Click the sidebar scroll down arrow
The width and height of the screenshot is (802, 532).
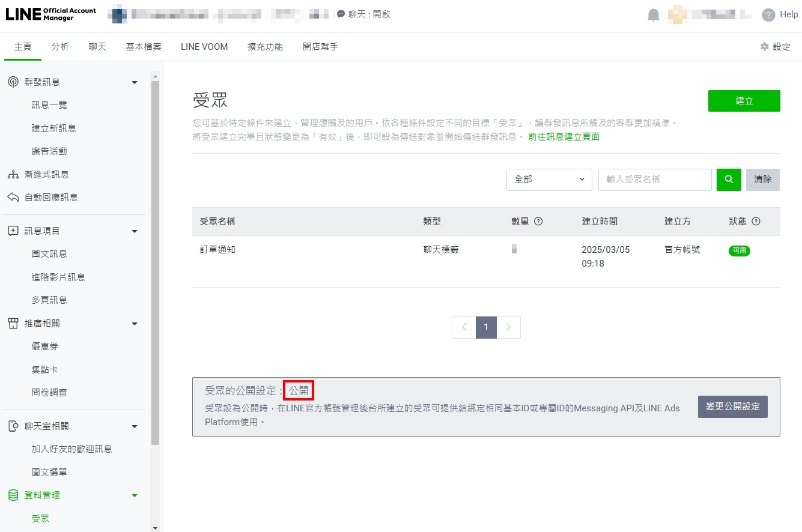pyautogui.click(x=155, y=528)
